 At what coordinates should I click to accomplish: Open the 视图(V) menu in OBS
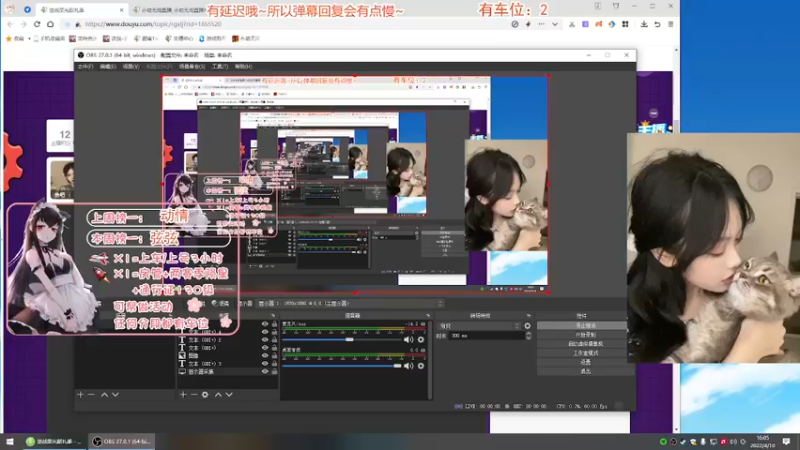click(131, 67)
